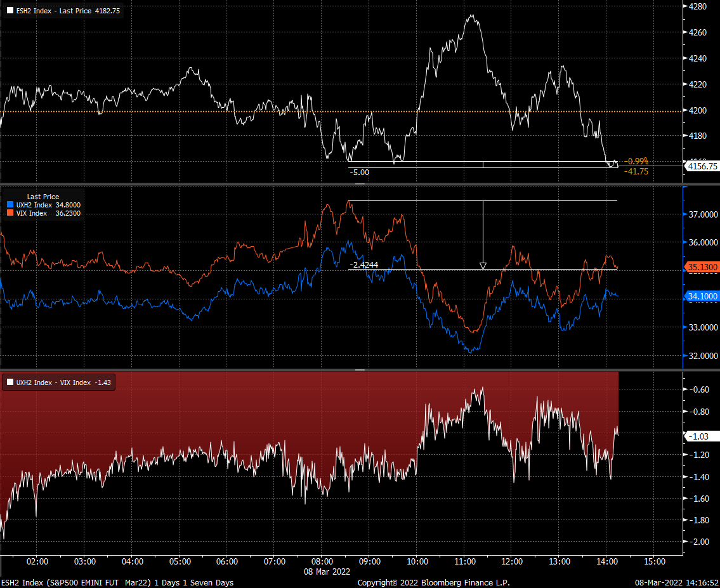The width and height of the screenshot is (720, 588).
Task: Click the white swatch beside ESH2 Index legend
Action: coord(10,11)
